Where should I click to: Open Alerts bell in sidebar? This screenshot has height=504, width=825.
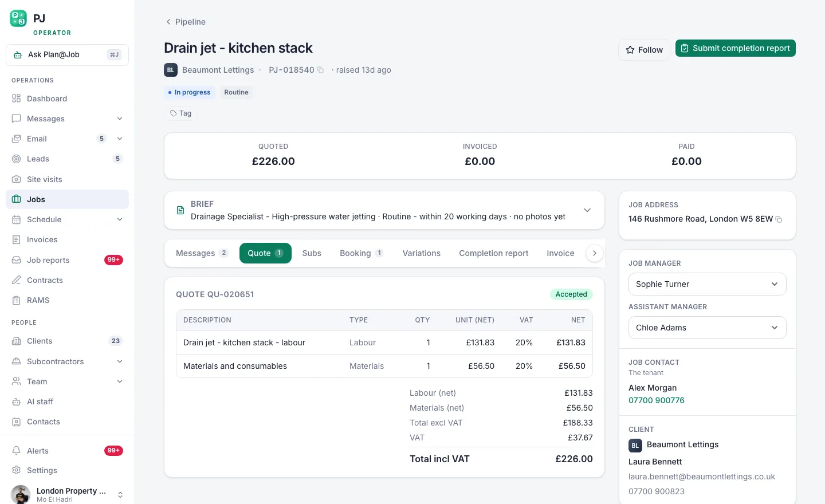(x=17, y=451)
